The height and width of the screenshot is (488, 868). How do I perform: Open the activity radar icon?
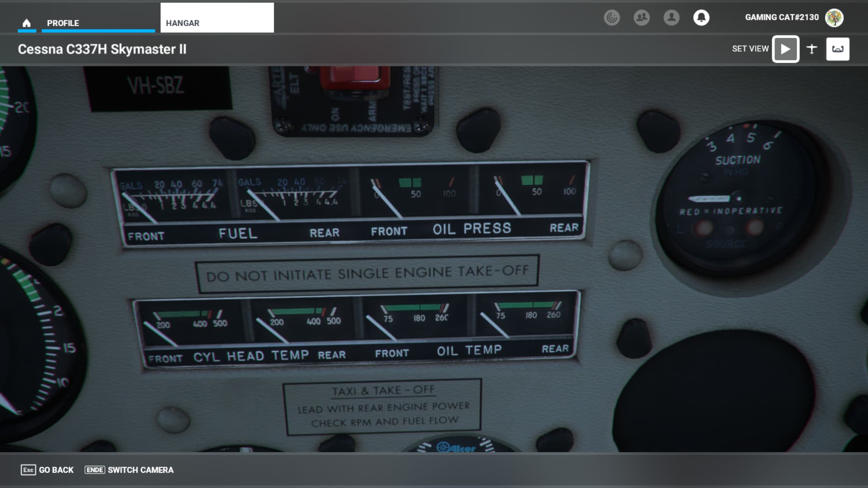[612, 18]
